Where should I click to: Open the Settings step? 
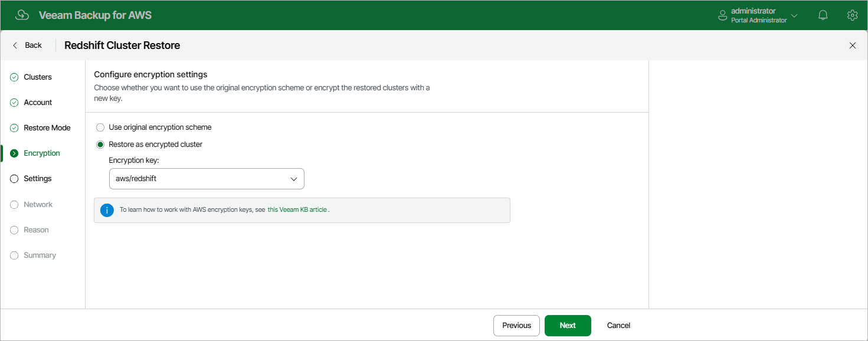38,179
